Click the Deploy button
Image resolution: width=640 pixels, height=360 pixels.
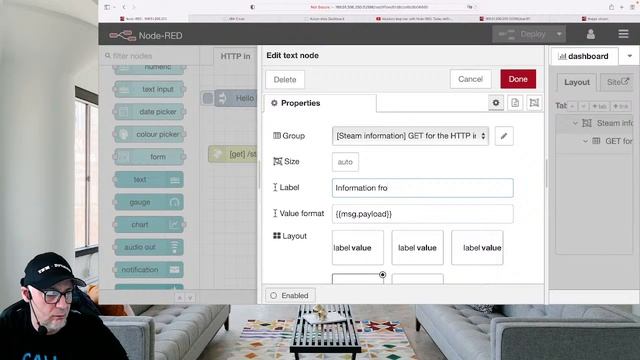[524, 34]
